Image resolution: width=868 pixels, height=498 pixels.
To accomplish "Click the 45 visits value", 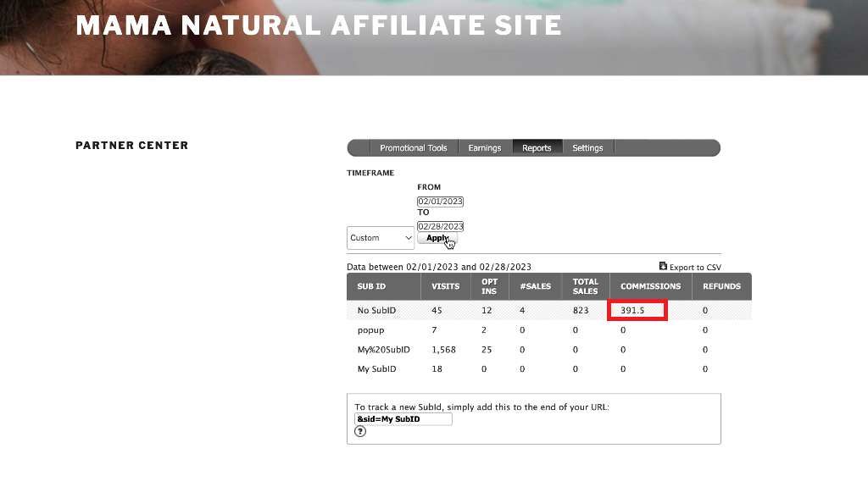I will tap(437, 311).
